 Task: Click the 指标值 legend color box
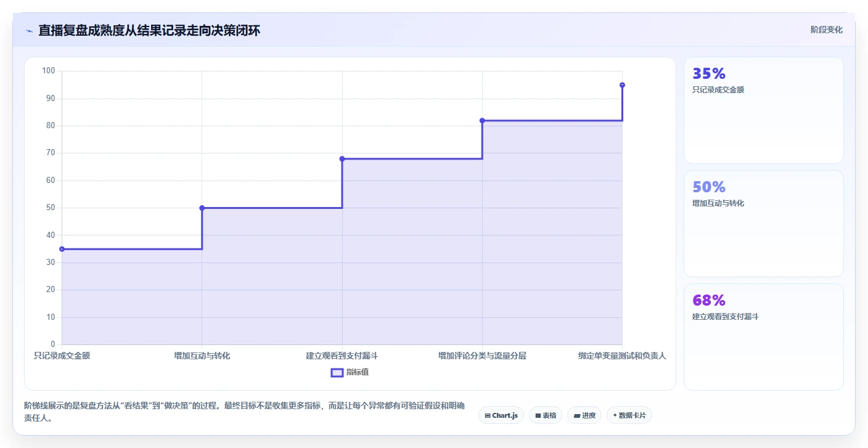(x=337, y=372)
